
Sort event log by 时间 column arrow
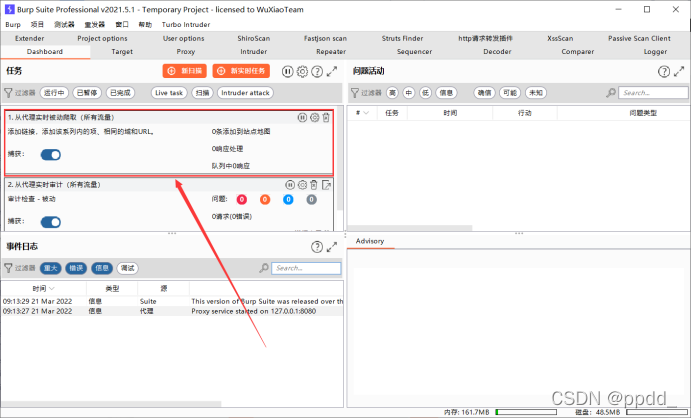[x=52, y=289]
